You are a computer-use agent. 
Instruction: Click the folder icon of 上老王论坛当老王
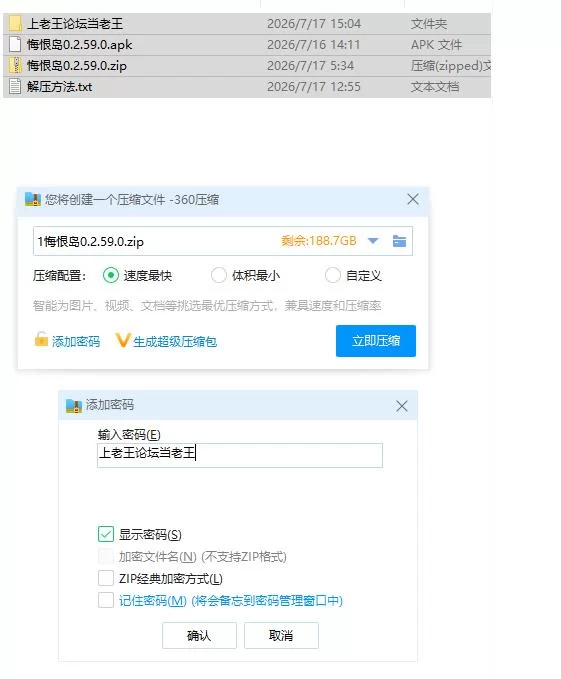pyautogui.click(x=15, y=23)
